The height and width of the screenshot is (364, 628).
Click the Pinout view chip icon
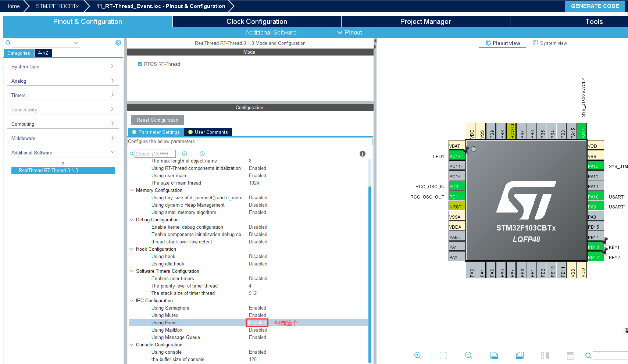point(488,43)
